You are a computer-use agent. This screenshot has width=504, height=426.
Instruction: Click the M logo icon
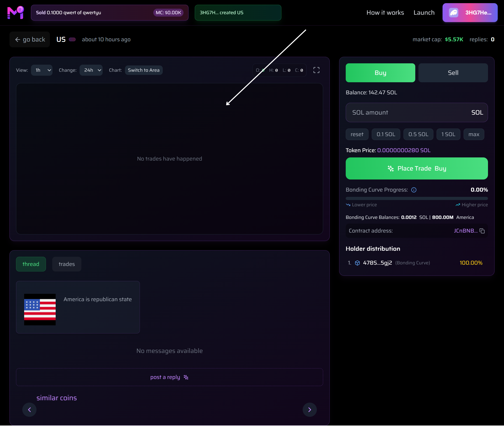tap(16, 13)
